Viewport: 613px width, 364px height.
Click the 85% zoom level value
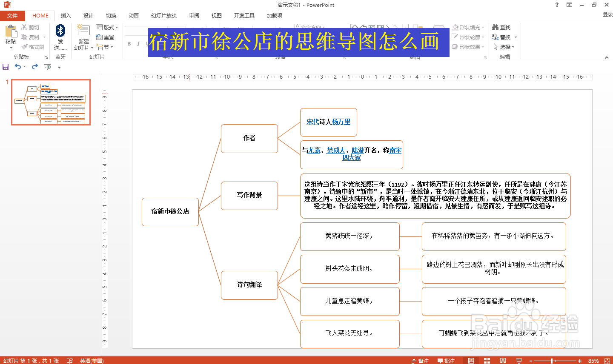coord(593,361)
